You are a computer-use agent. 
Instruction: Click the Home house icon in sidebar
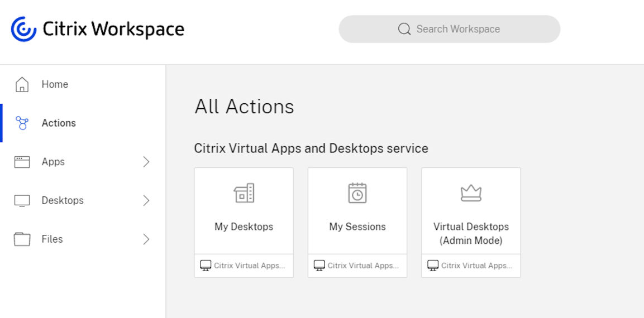click(x=22, y=84)
